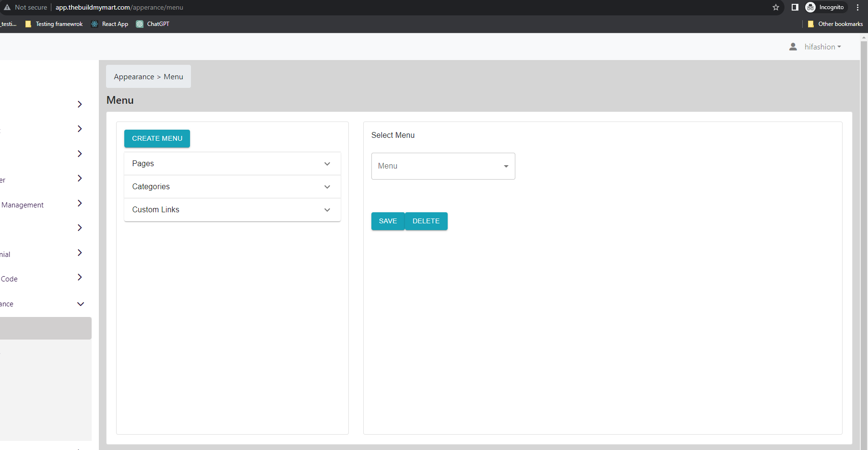Open the hifashion user dropdown

click(822, 47)
